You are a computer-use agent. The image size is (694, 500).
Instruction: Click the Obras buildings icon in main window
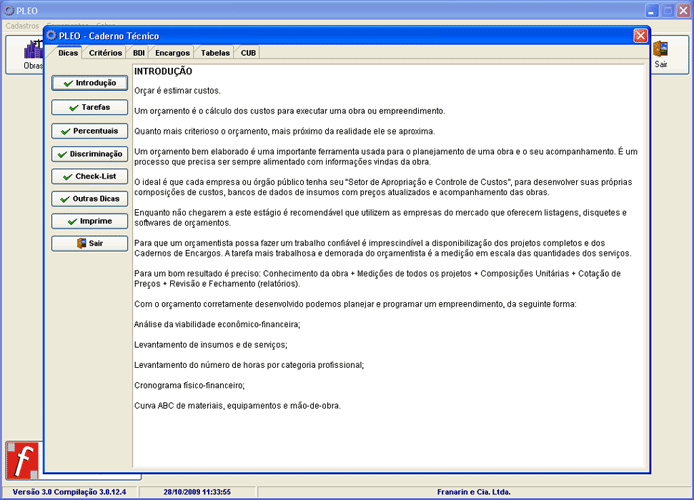(x=34, y=50)
